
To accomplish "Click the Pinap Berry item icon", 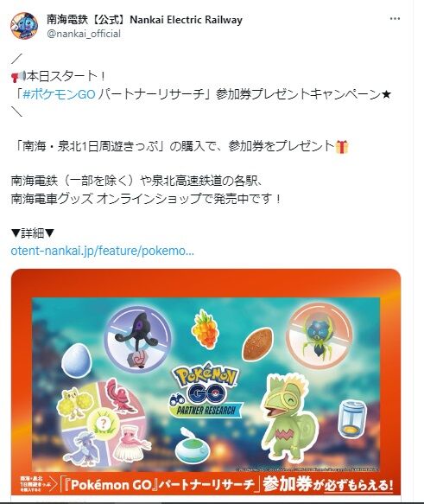I will click(x=206, y=329).
